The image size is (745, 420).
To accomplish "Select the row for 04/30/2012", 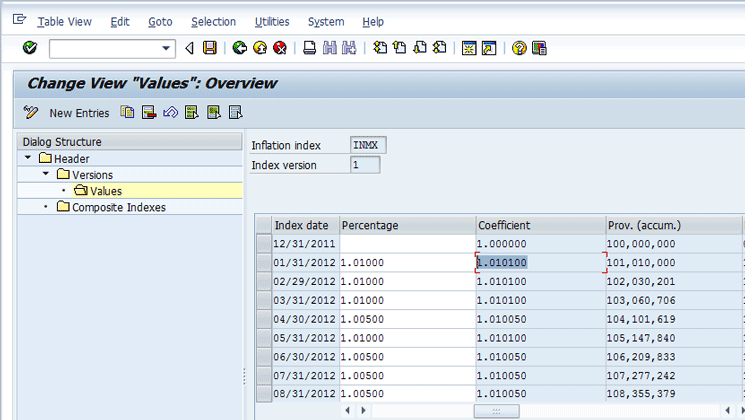I will coord(263,319).
